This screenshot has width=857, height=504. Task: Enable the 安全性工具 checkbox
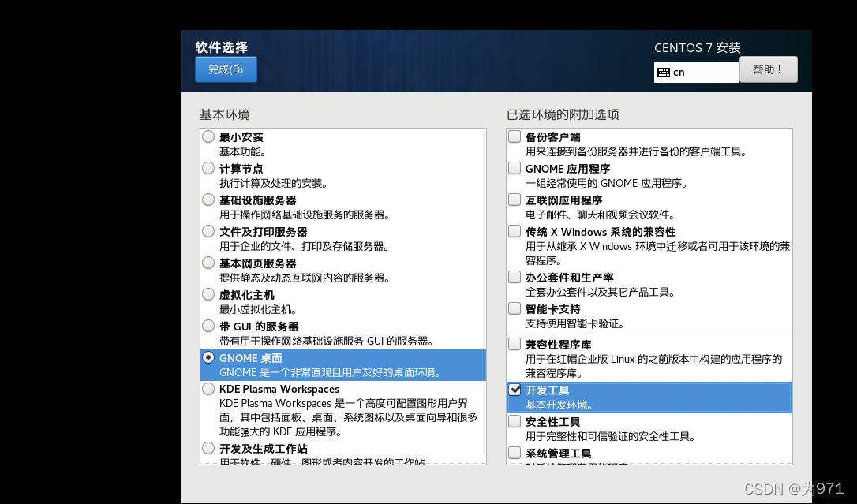coord(515,421)
